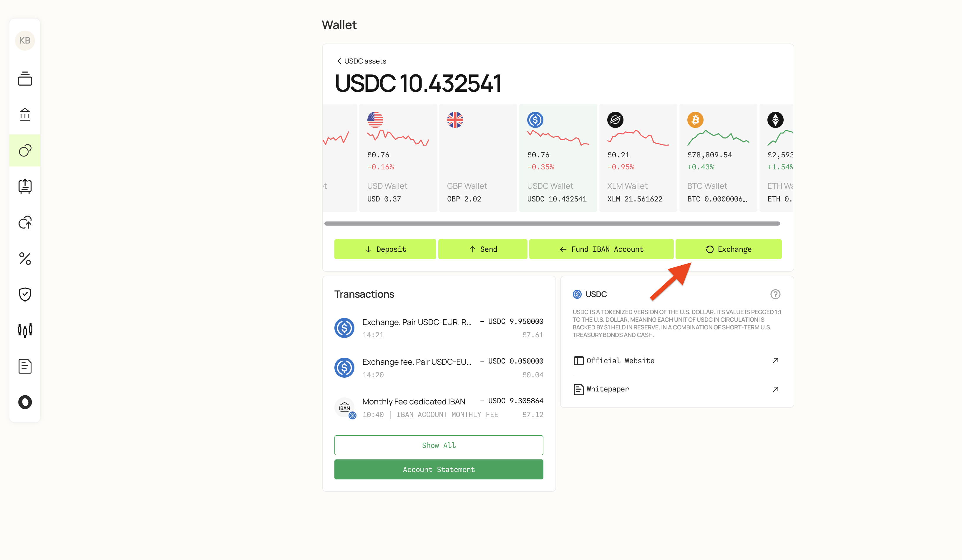
Task: Open the Monthly Fee dedicated IBAN transaction
Action: click(x=439, y=407)
